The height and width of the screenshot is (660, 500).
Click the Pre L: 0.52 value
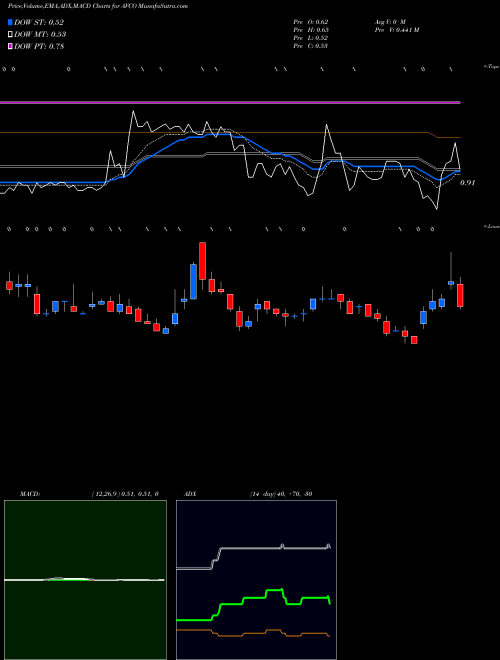point(311,38)
